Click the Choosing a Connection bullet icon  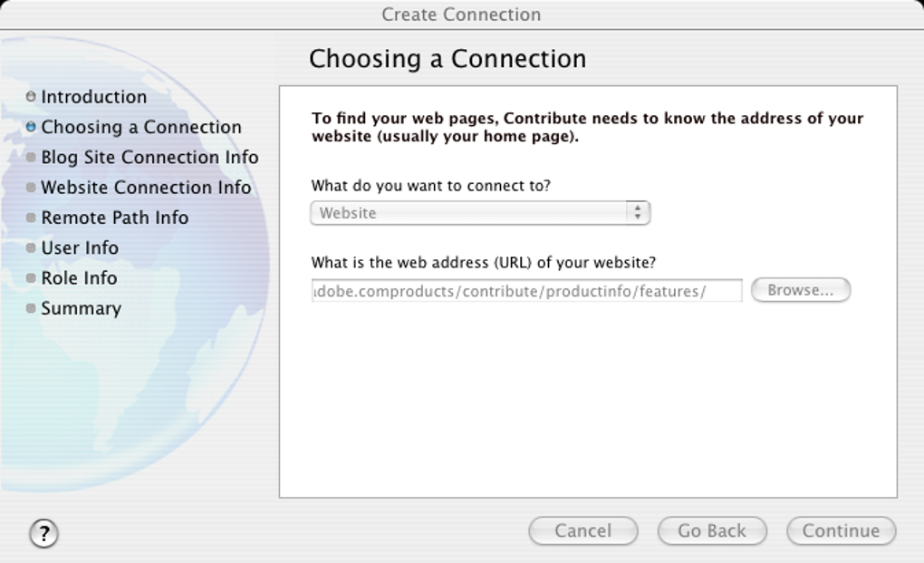click(x=31, y=127)
